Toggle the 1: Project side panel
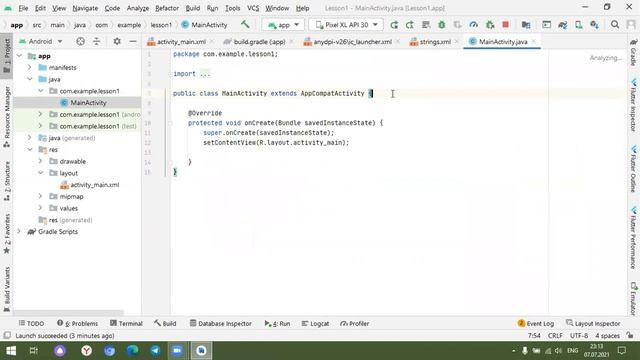640x360 pixels. coord(7,56)
